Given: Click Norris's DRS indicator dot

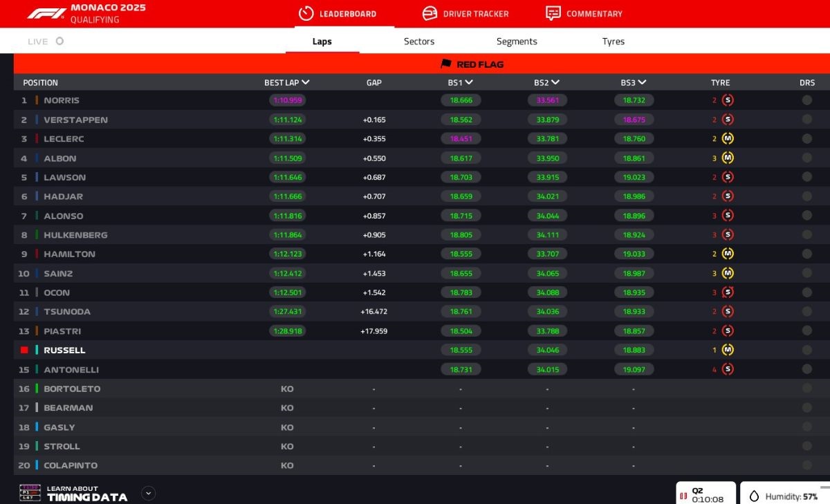Looking at the screenshot, I should pos(806,100).
